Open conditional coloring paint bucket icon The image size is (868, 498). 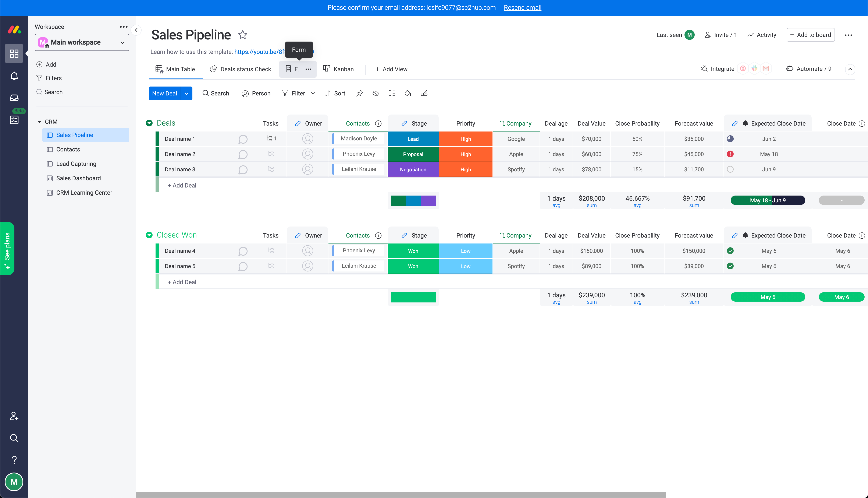(x=408, y=93)
